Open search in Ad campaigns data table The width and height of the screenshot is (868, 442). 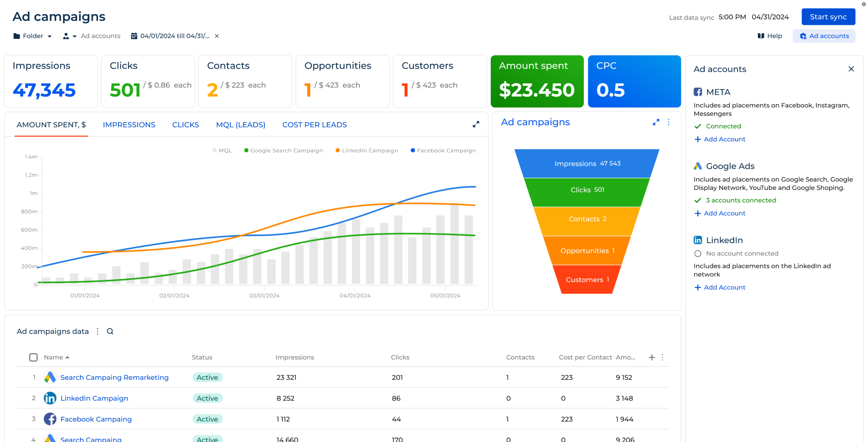click(110, 331)
